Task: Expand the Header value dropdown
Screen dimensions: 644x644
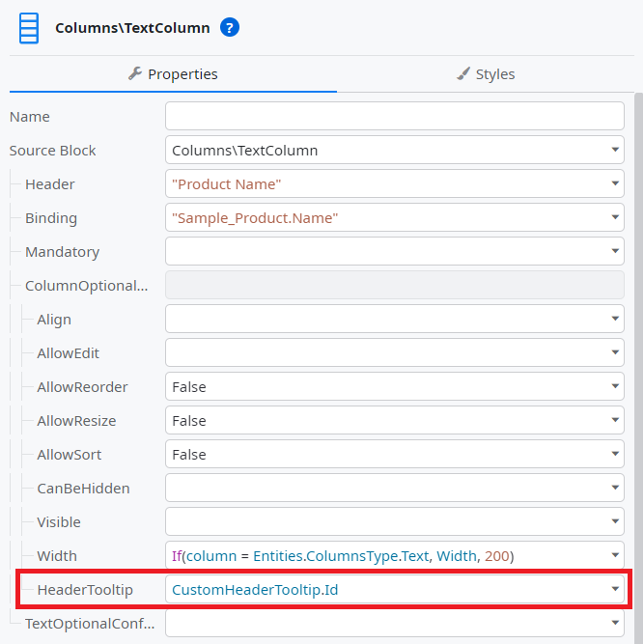Action: coord(615,183)
